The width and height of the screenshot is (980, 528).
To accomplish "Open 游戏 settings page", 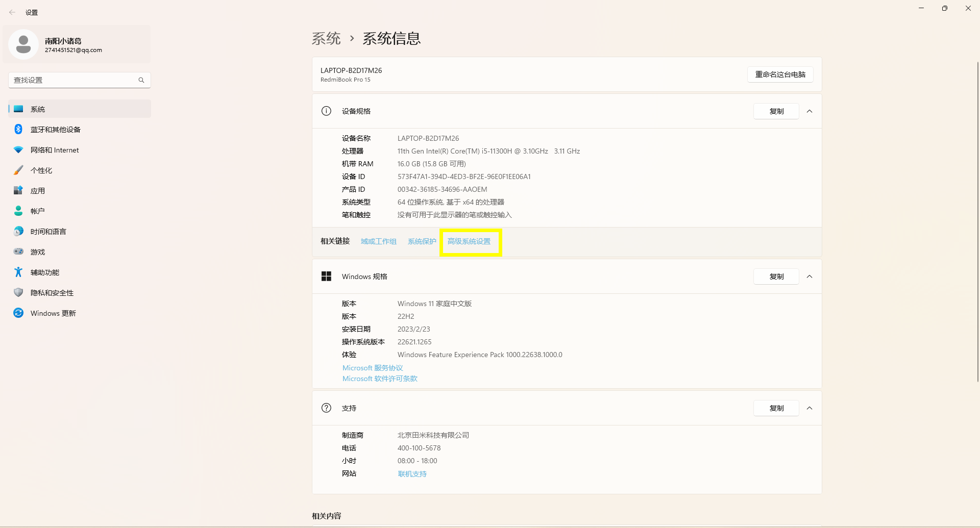I will tap(80, 252).
